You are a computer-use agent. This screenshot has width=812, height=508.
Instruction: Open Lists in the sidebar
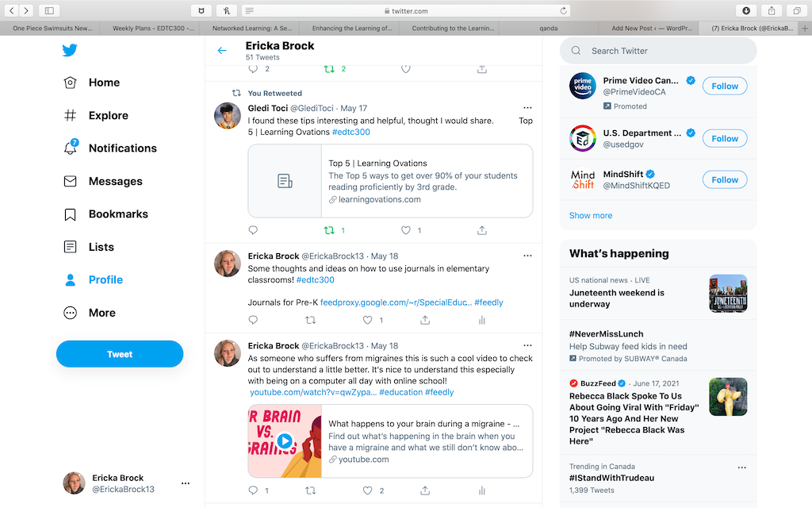click(x=89, y=247)
